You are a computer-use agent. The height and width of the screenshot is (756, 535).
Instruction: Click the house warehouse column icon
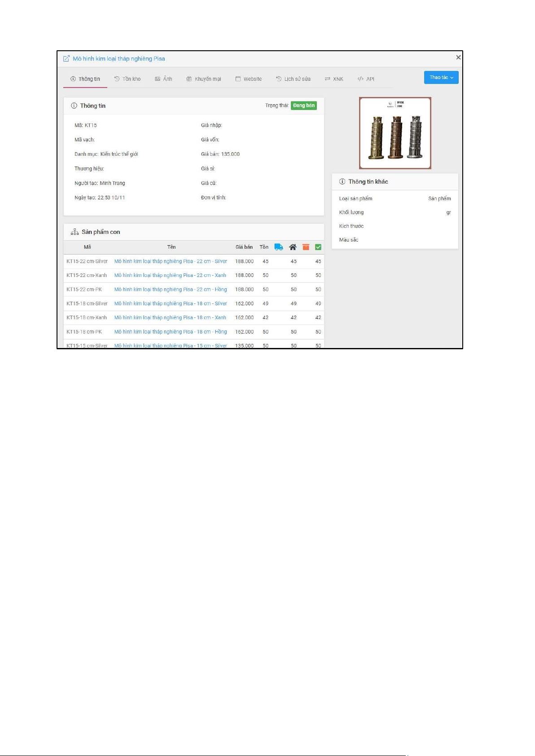[x=293, y=247]
